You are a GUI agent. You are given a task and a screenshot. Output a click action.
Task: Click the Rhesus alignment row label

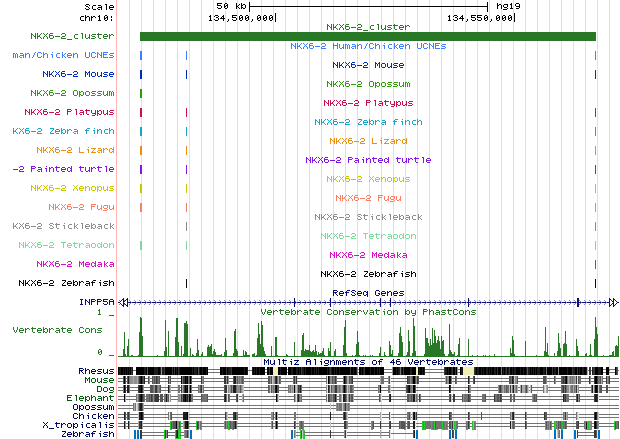tap(97, 371)
